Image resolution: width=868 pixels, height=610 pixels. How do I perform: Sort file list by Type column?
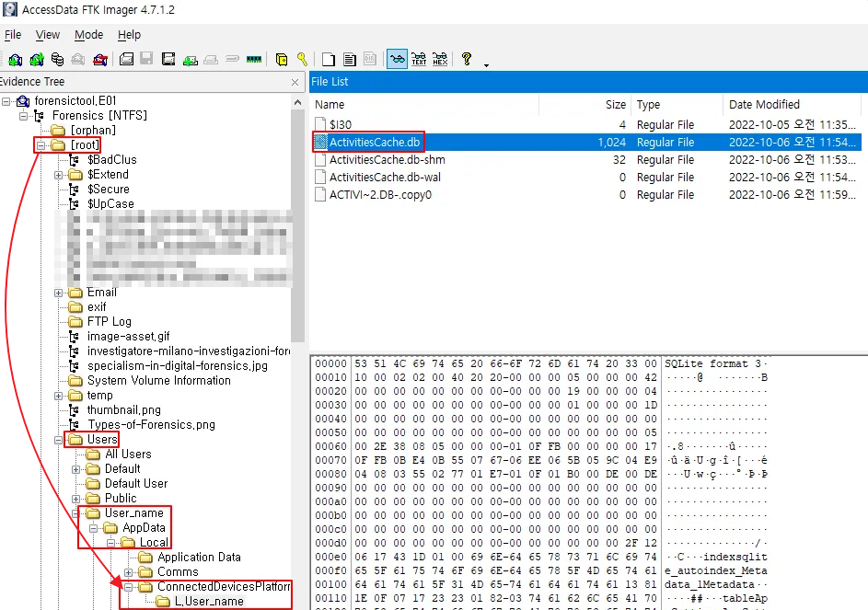tap(677, 105)
